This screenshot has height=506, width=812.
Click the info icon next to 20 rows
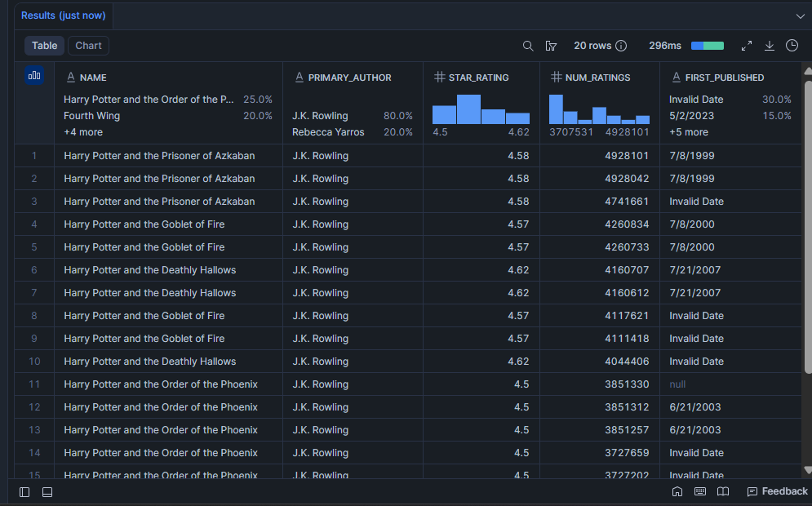(621, 46)
